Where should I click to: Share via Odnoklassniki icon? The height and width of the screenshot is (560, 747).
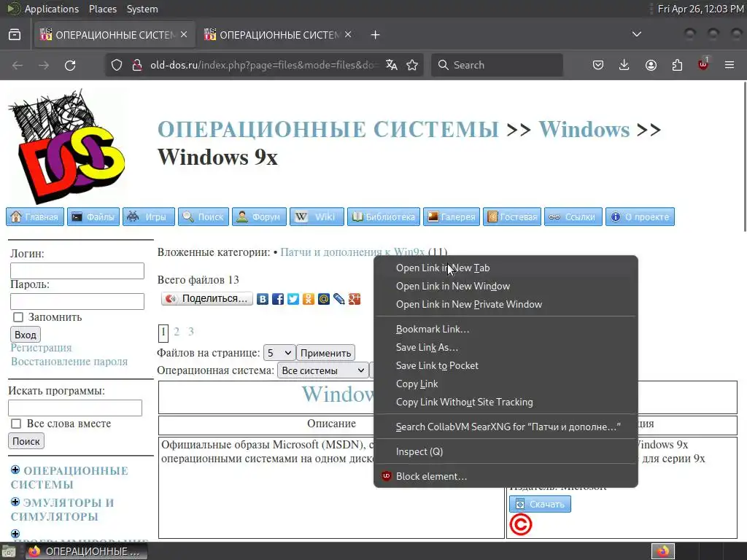(x=309, y=299)
